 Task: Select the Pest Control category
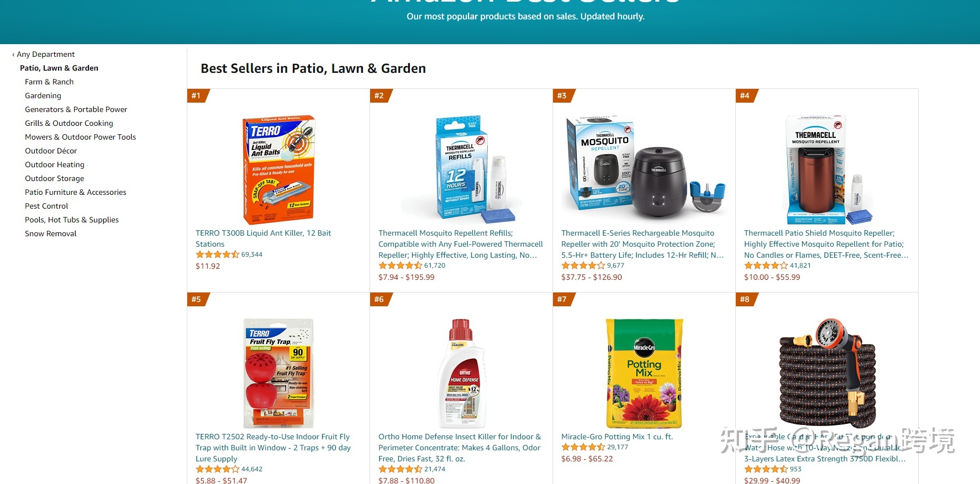46,206
